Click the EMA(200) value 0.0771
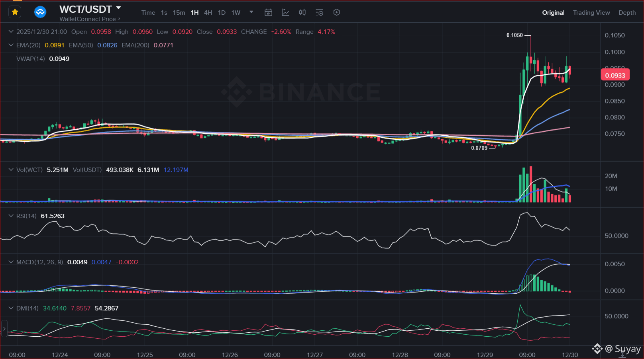644x359 pixels. click(x=163, y=45)
